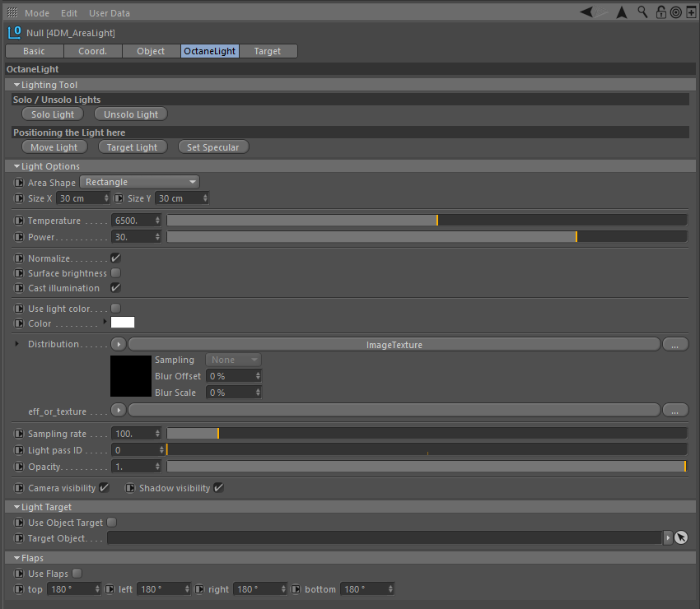Click the Solo Light button
The width and height of the screenshot is (700, 609).
[x=53, y=114]
